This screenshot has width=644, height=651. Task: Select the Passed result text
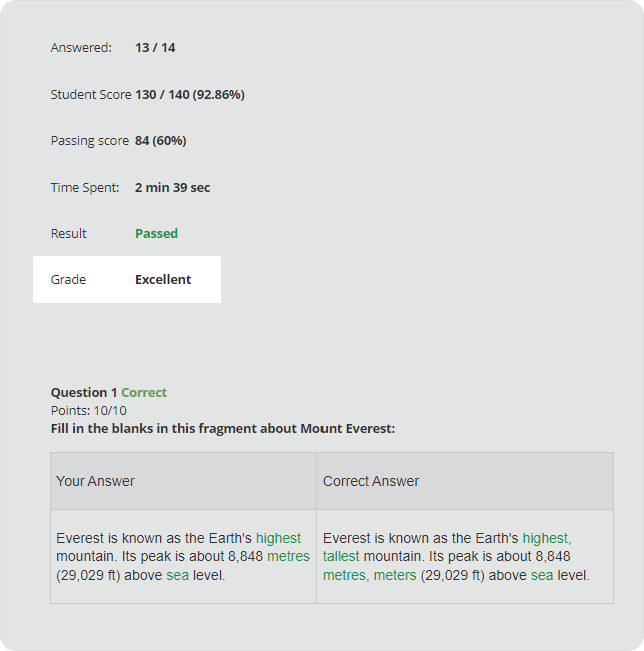(x=157, y=234)
